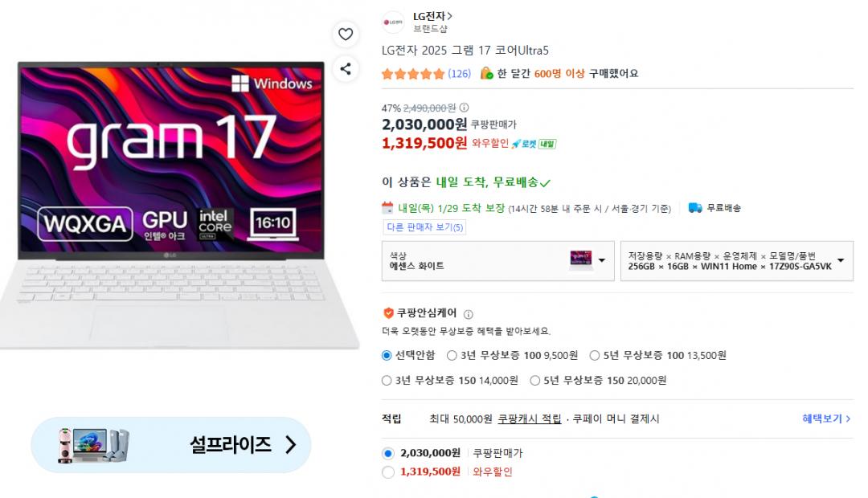Select 5년 무상보증 150 20,000원 option

[x=598, y=380]
